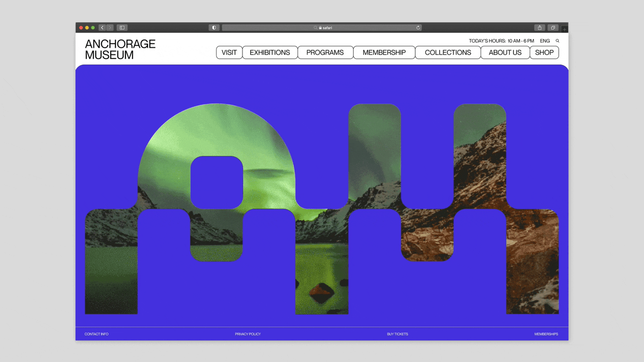Go to the SHOP page
644x362 pixels.
[x=544, y=52]
